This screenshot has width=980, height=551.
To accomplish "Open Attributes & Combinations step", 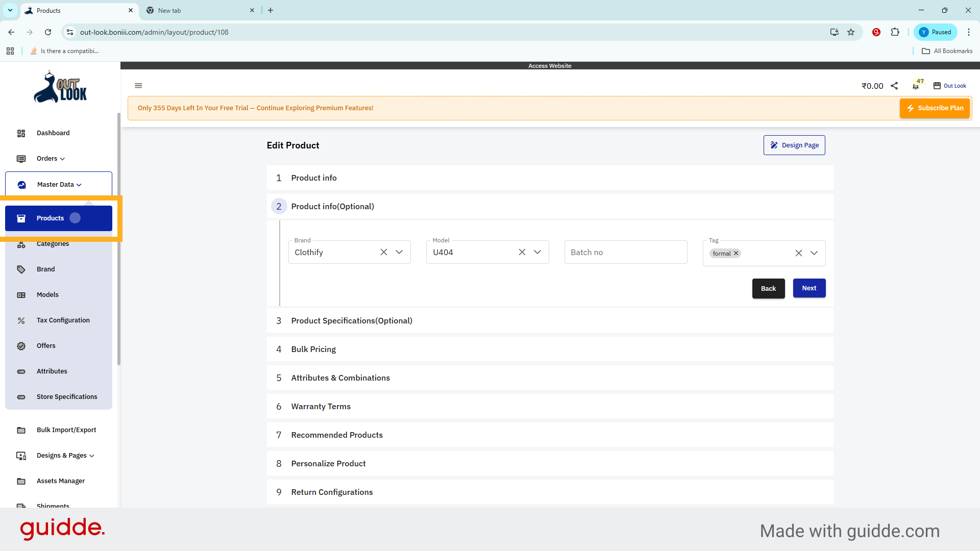I will point(340,378).
